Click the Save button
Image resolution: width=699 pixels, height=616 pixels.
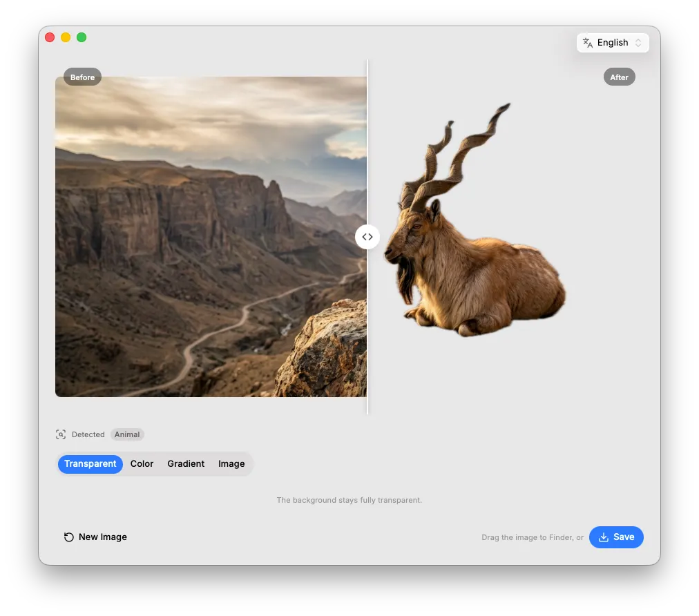point(616,537)
